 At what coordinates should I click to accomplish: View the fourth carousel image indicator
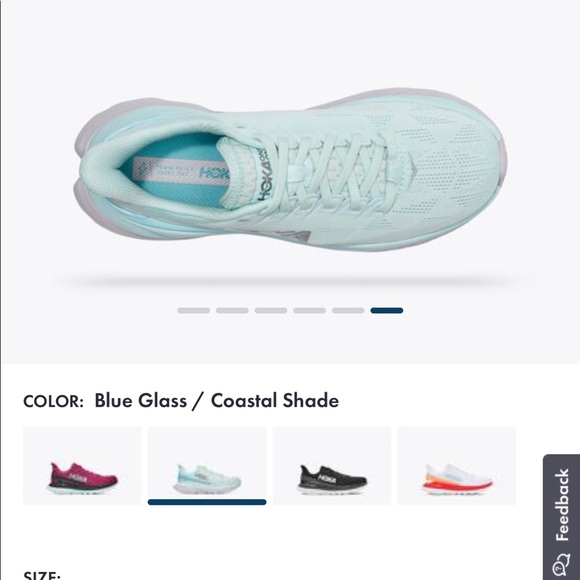click(310, 310)
